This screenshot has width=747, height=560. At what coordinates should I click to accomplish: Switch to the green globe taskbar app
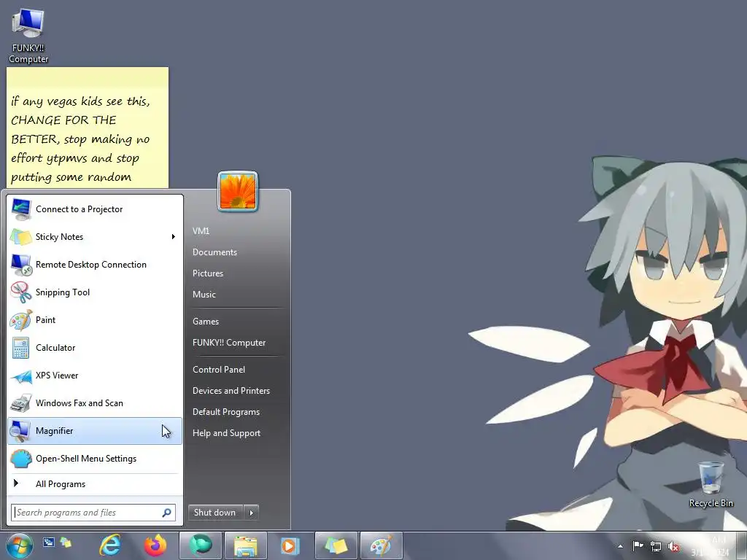(200, 545)
